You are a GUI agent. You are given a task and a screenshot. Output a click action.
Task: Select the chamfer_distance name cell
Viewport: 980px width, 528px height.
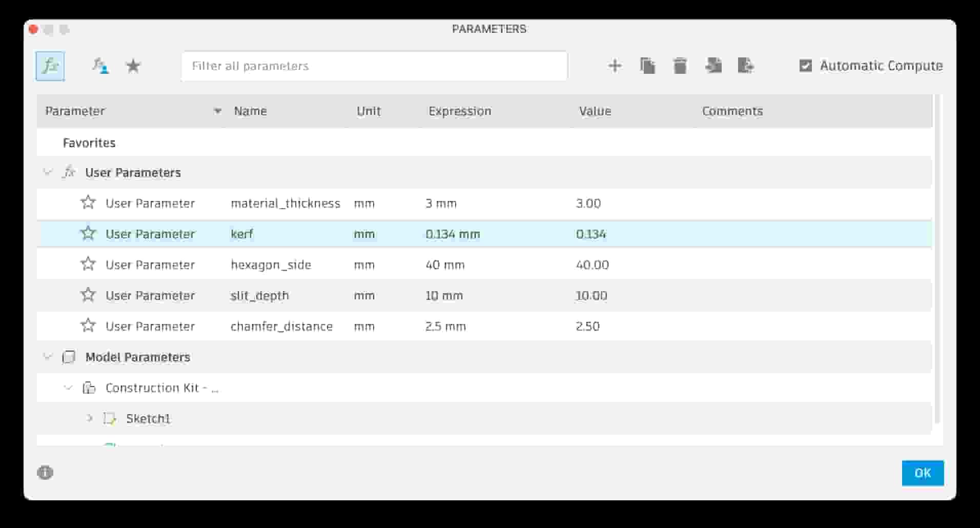(x=281, y=327)
